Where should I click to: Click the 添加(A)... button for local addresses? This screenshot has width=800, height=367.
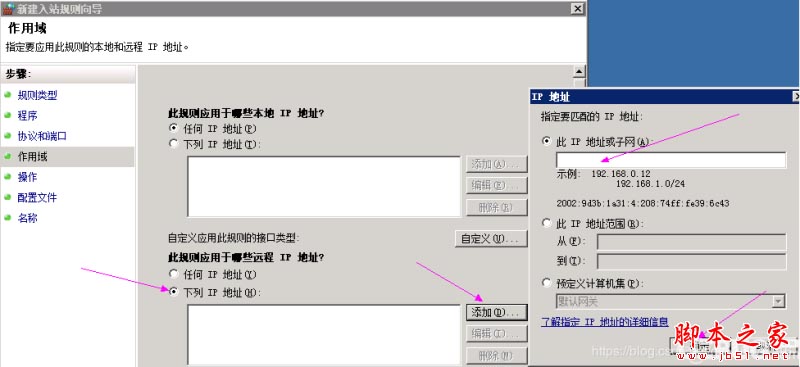tap(496, 164)
